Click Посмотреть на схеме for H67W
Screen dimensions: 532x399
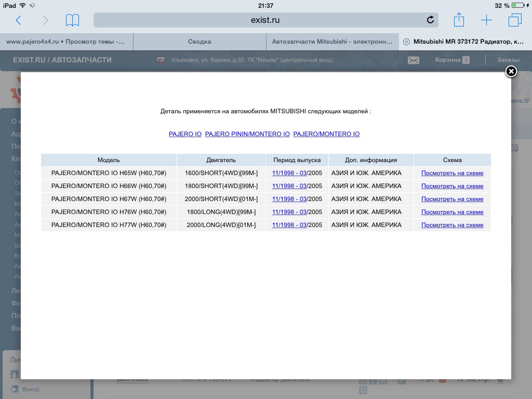(453, 199)
